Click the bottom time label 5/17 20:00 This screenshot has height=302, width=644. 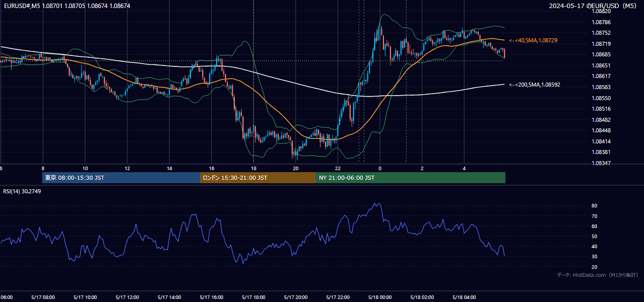(x=296, y=297)
